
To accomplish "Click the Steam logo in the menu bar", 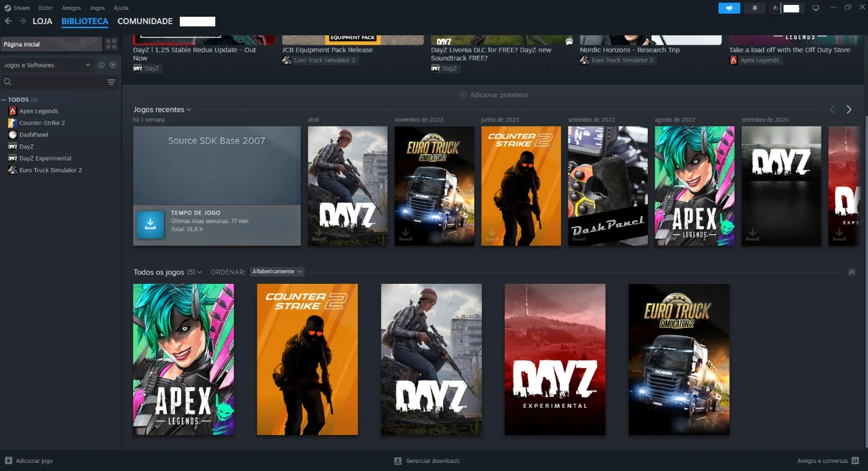I will (x=7, y=8).
